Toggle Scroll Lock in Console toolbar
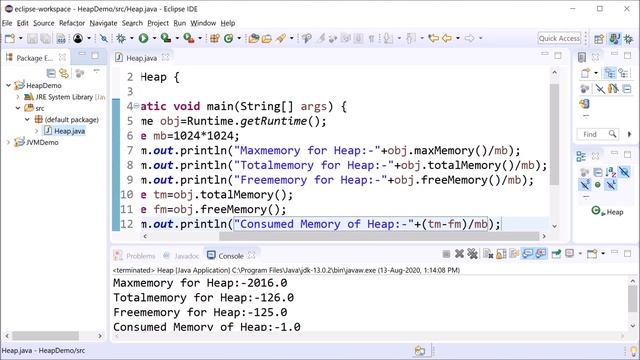The image size is (640, 360). [501, 254]
